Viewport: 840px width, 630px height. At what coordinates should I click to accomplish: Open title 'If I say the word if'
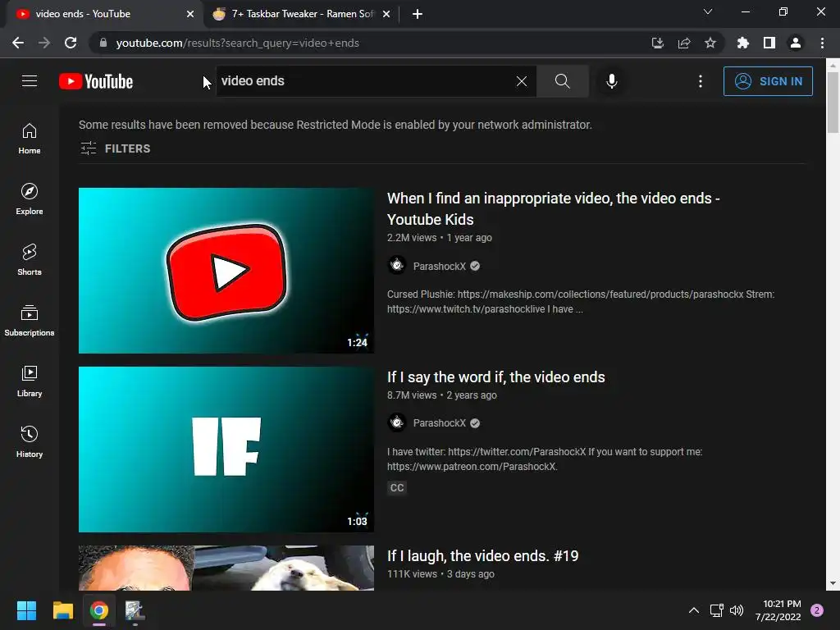point(496,377)
